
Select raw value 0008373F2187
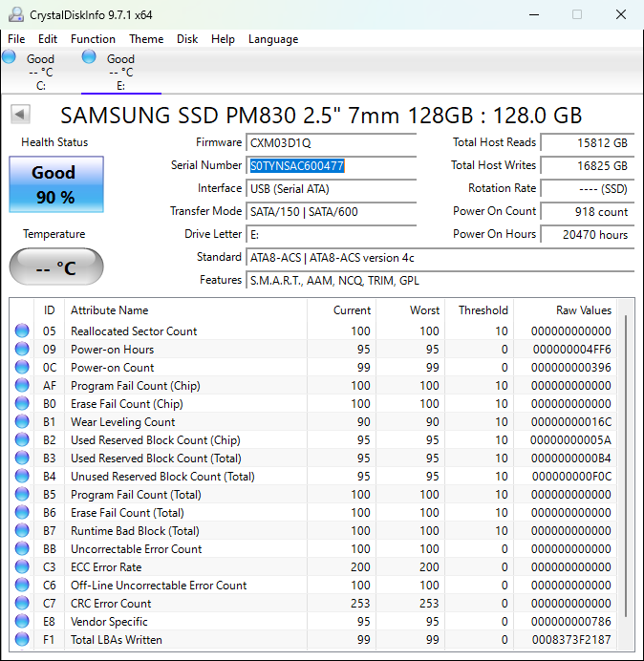[x=571, y=639]
